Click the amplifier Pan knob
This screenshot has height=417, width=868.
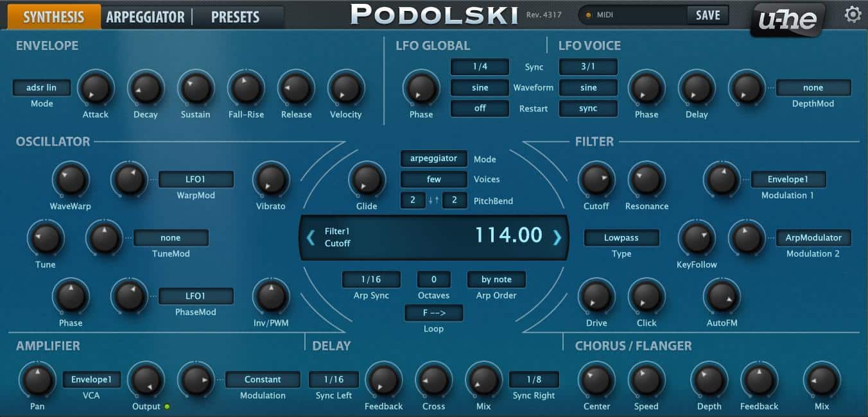37,380
